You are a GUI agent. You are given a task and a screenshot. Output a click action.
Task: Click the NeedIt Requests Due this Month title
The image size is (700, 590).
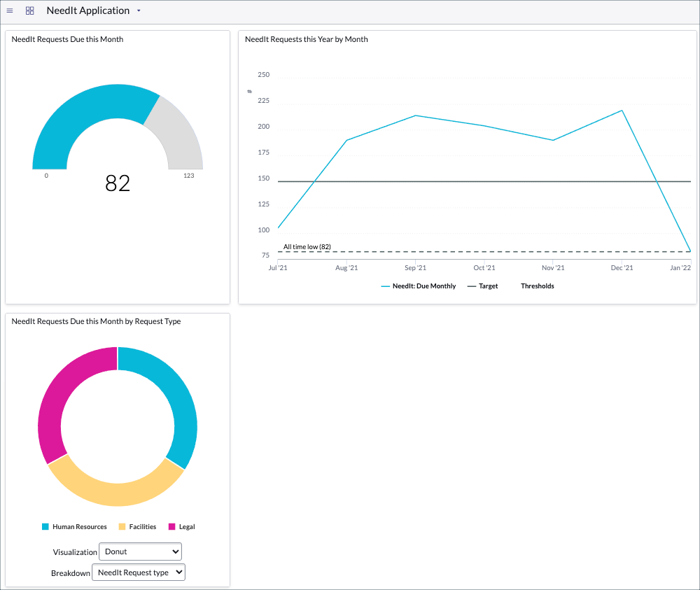coord(66,39)
